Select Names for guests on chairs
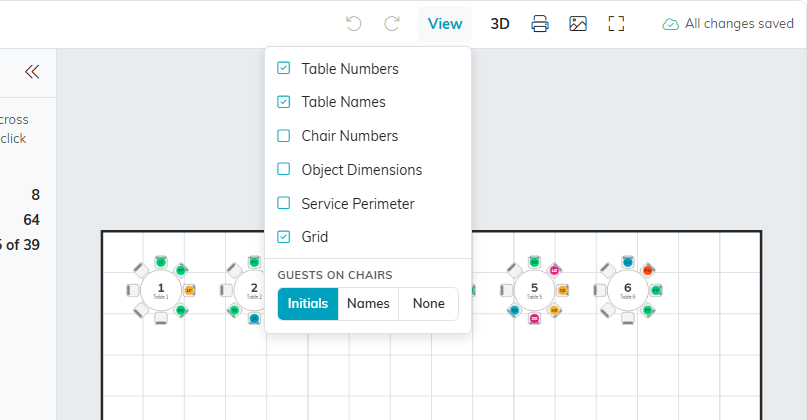 coord(368,304)
